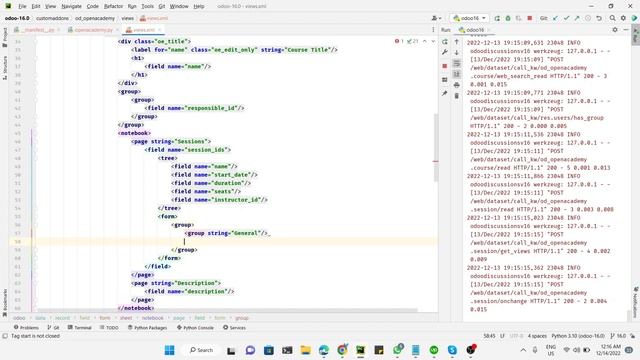
Task: Open the Terminal tool window
Action: [79, 328]
